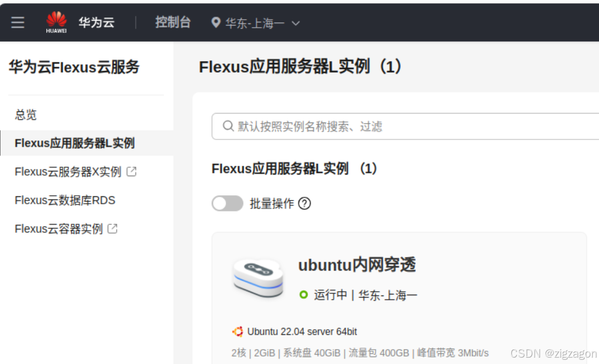The image size is (599, 364).
Task: Enable the 批量操作 batch operation toggle
Action: pyautogui.click(x=227, y=203)
